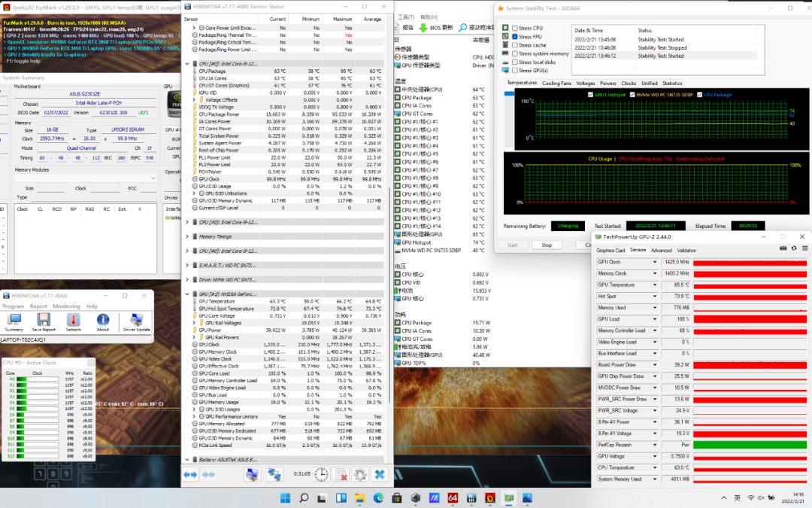This screenshot has height=508, width=812.
Task: Click the Driver Update icon in HWiNFO64
Action: (x=137, y=322)
